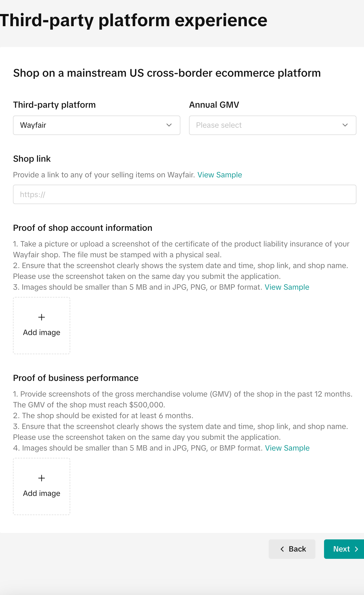
Task: Focus the Shop link https:// input field
Action: [184, 194]
